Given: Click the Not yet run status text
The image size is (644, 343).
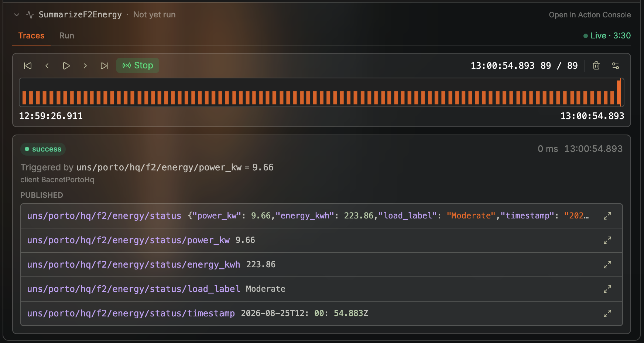Looking at the screenshot, I should (154, 15).
